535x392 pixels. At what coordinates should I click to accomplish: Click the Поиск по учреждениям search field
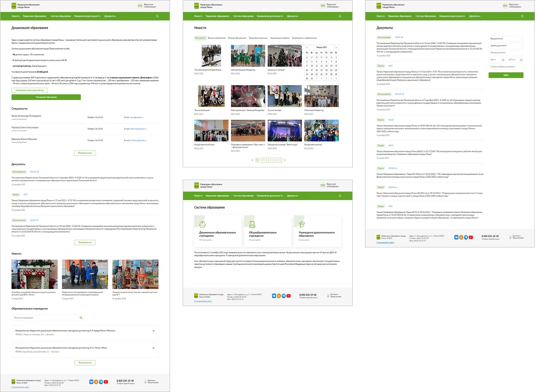click(45, 318)
